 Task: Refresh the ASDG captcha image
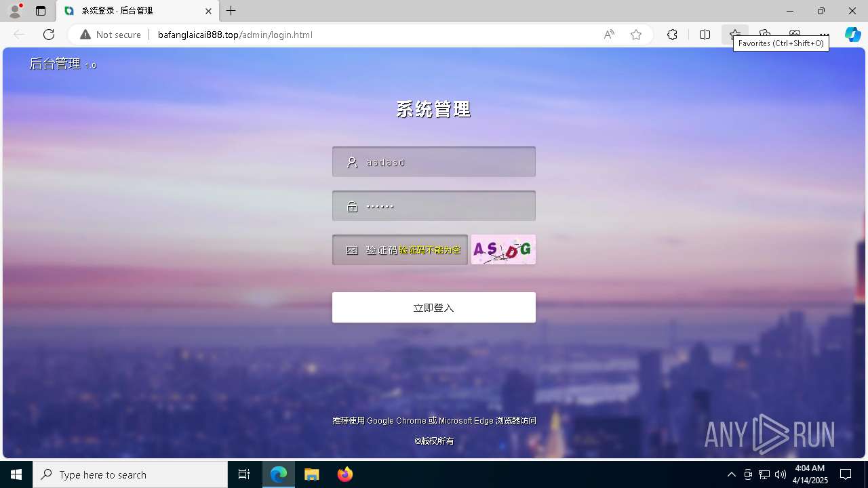tap(503, 249)
